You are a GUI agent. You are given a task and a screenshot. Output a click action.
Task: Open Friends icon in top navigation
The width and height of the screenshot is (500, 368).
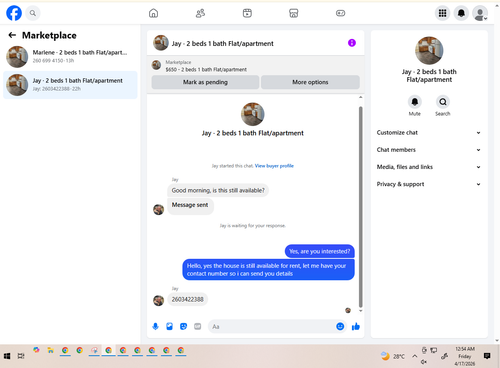pos(200,13)
